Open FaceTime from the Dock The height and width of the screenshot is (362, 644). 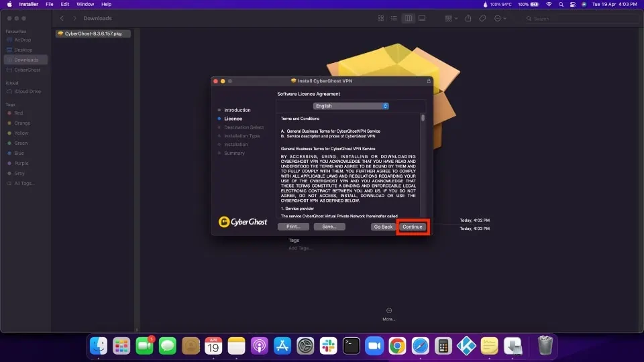[145, 346]
